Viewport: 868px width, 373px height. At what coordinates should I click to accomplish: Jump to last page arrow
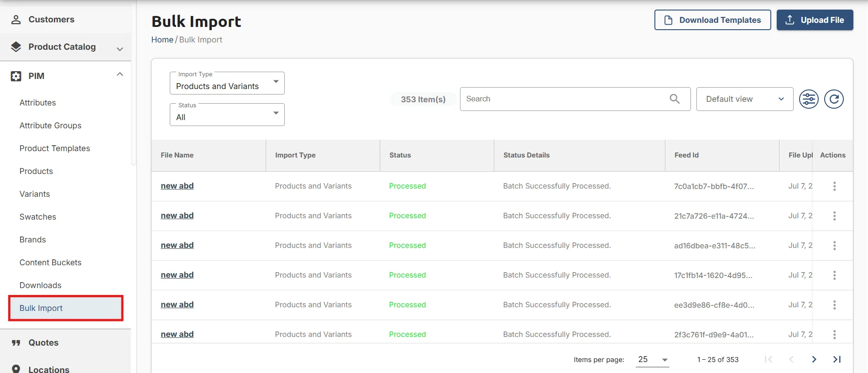(837, 359)
